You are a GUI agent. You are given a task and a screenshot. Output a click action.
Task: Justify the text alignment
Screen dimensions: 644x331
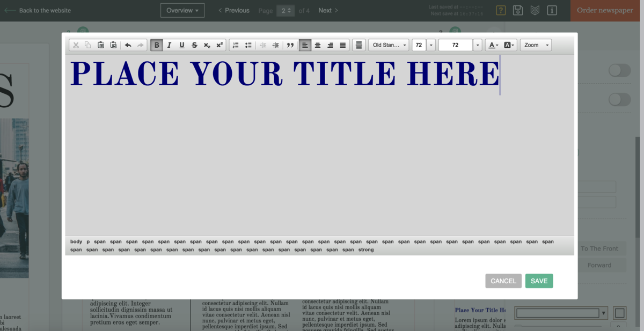(x=343, y=45)
